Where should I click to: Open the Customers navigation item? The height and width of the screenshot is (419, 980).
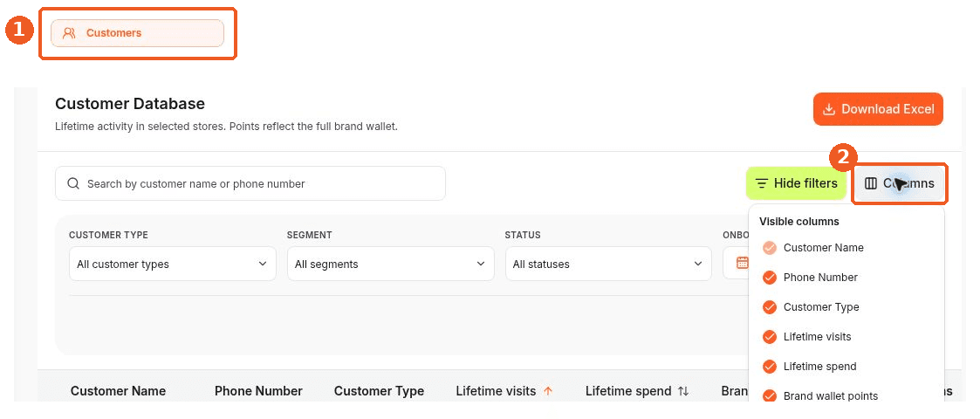pos(137,33)
